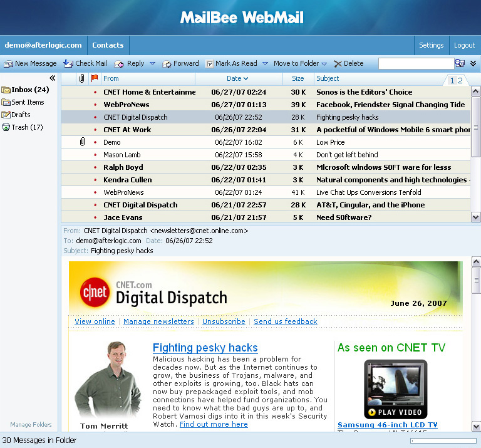
Task: Click the Sent Items folder icon
Action: 6,102
